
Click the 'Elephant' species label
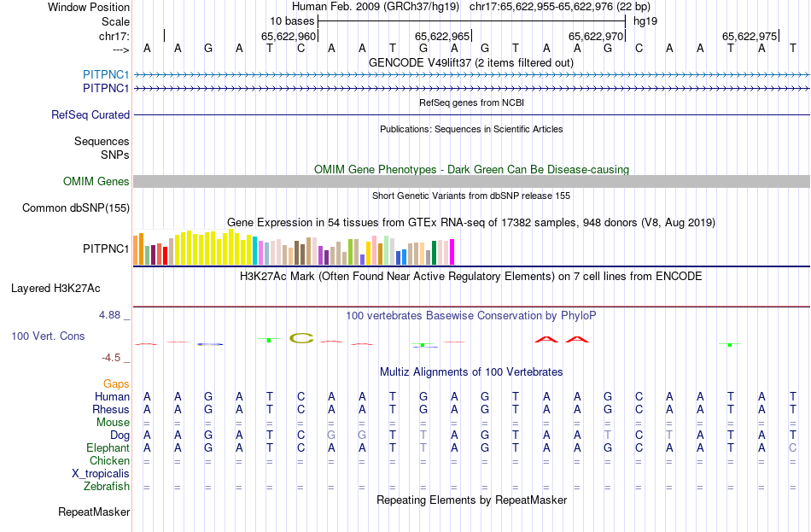point(108,448)
